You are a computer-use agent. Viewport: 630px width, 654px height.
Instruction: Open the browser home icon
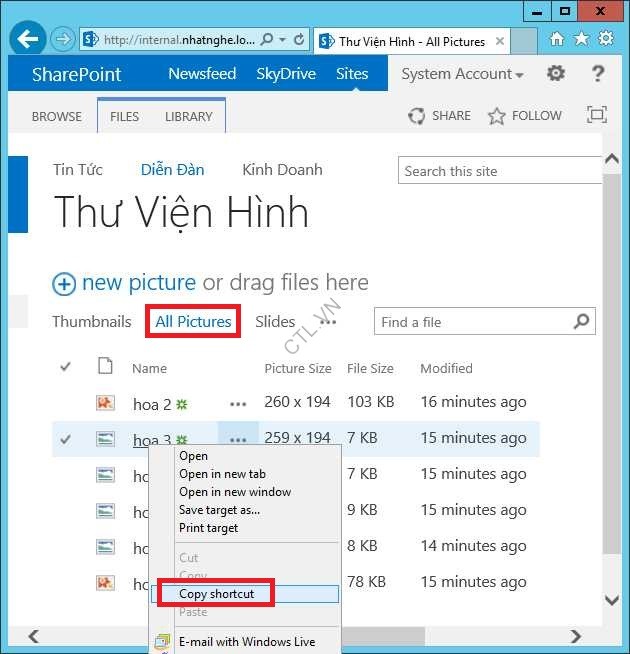pos(557,40)
